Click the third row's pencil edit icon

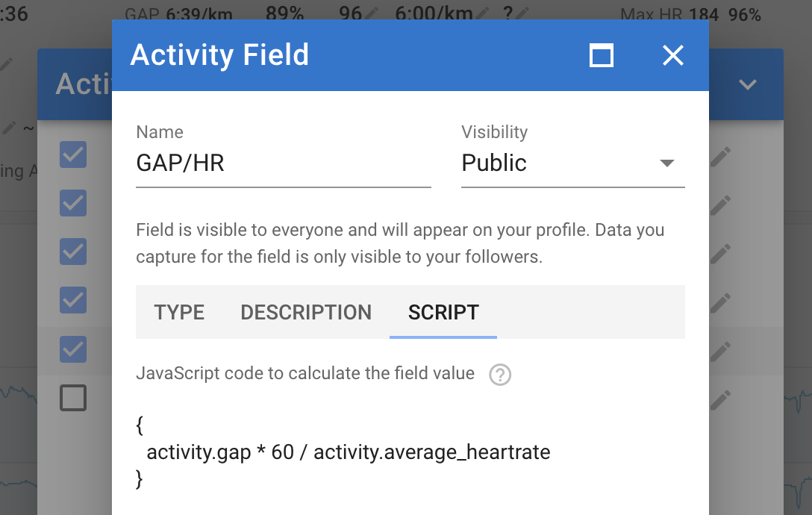coord(720,253)
